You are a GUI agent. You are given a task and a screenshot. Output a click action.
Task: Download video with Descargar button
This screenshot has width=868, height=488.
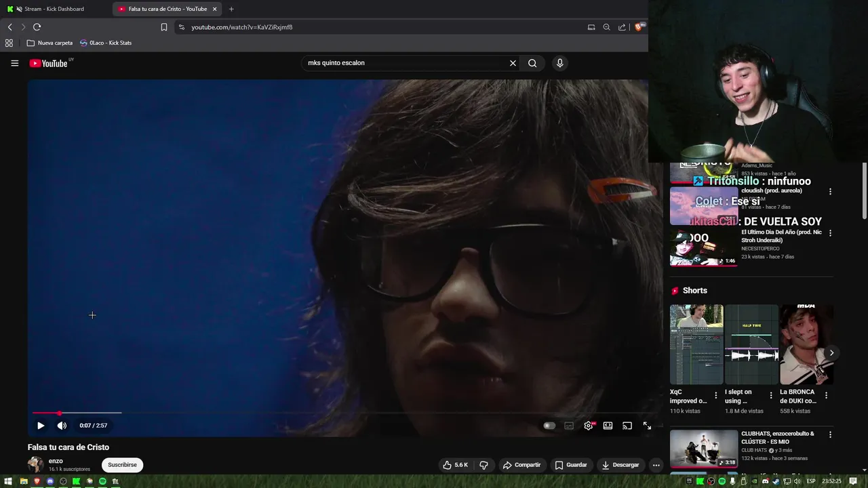pyautogui.click(x=620, y=465)
